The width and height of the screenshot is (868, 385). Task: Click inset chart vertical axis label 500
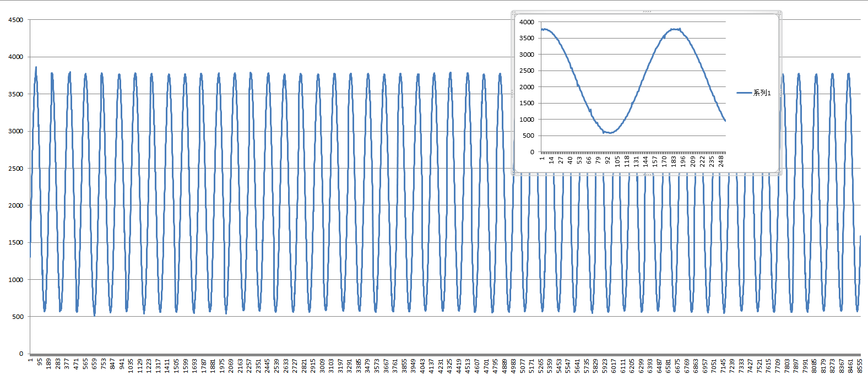pyautogui.click(x=528, y=135)
